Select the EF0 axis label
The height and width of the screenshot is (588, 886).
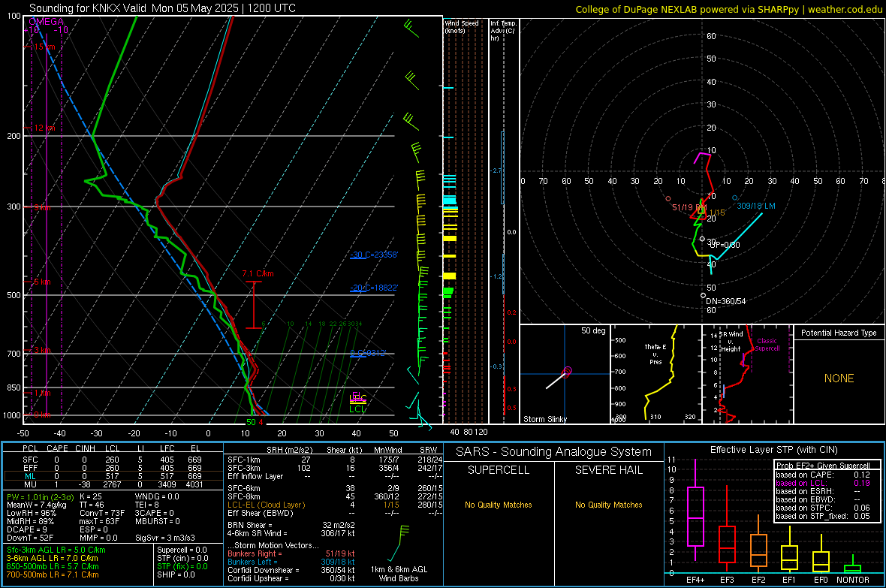tap(821, 580)
